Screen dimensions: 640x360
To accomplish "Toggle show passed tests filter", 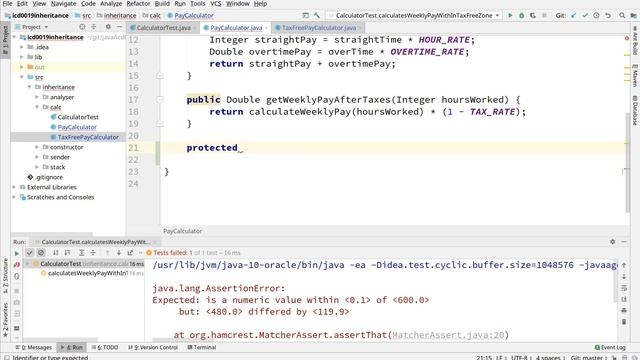I will pyautogui.click(x=29, y=253).
